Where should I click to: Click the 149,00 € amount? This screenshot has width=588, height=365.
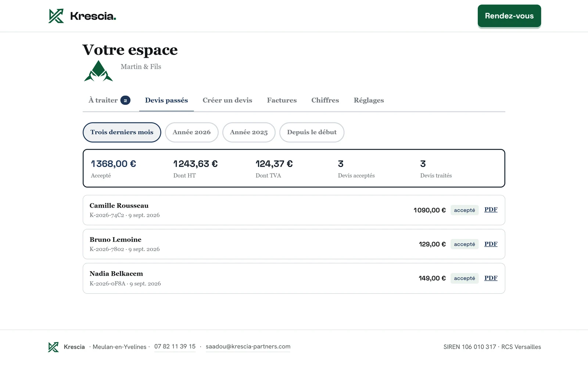(432, 278)
